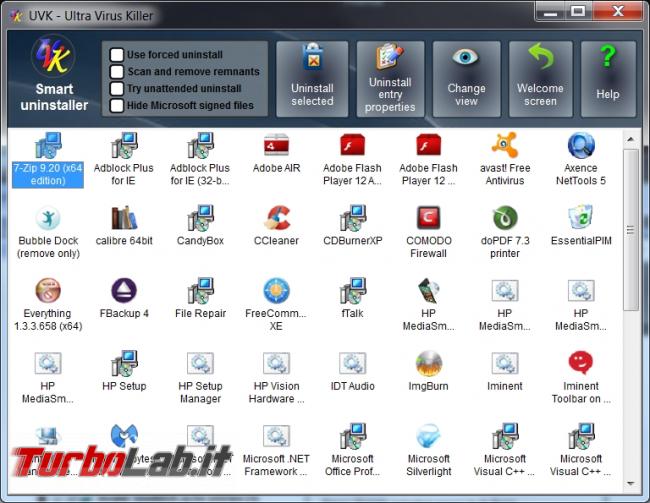Open the Help button

coord(608,79)
